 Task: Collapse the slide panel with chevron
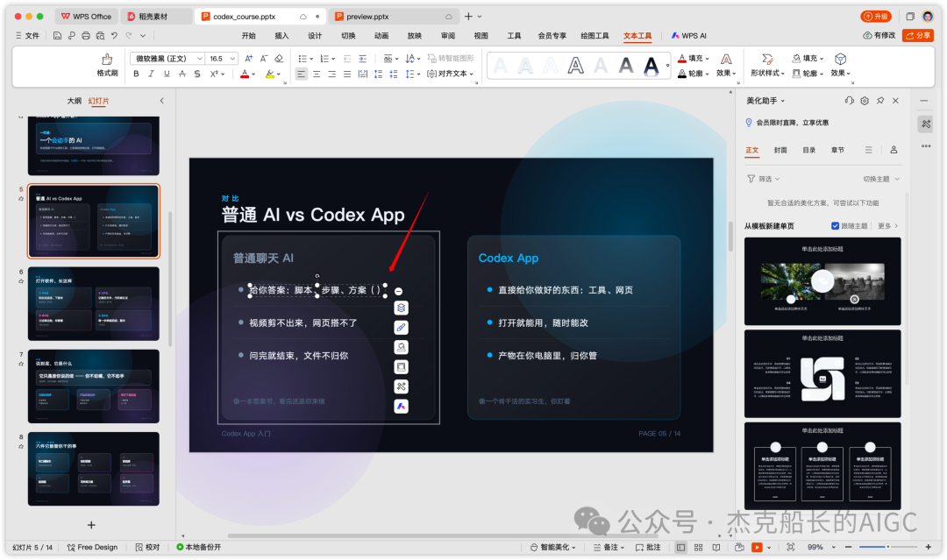[162, 101]
